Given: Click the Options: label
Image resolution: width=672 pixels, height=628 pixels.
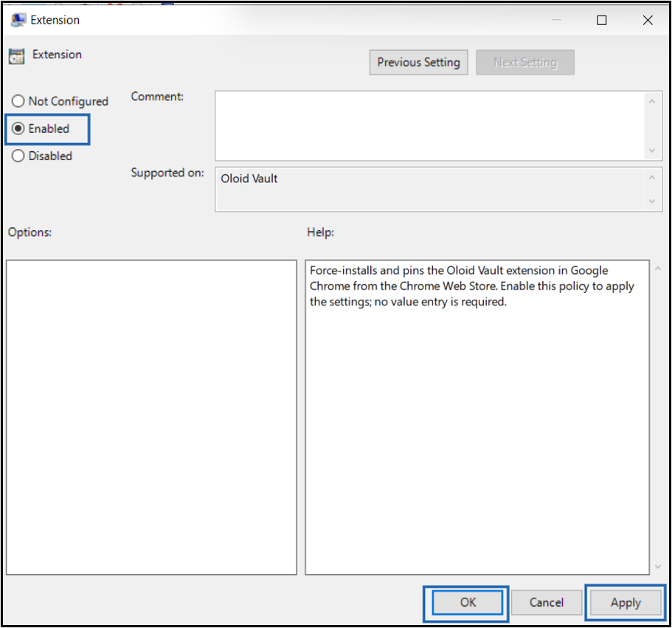Looking at the screenshot, I should click(x=30, y=232).
